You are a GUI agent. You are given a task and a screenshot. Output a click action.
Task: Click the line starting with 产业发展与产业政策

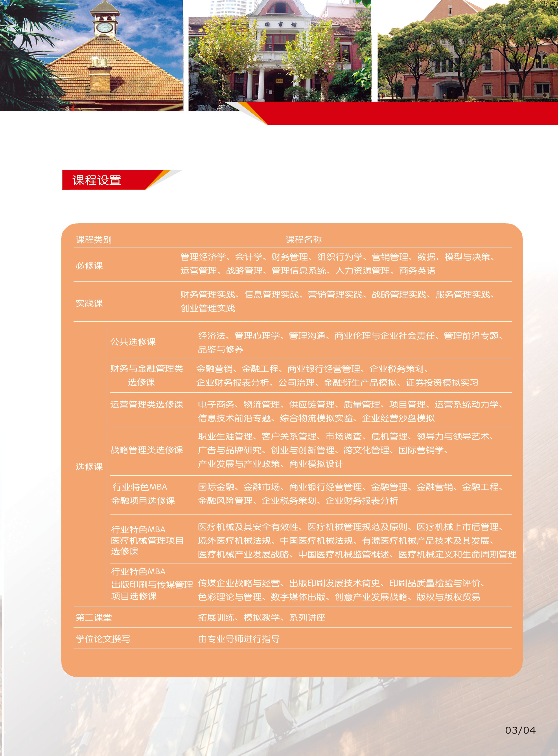(271, 464)
